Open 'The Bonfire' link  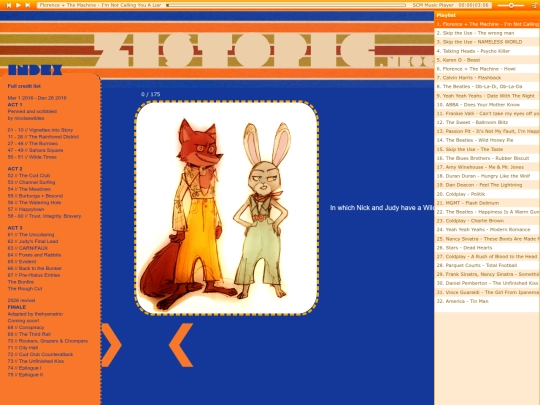point(21,282)
